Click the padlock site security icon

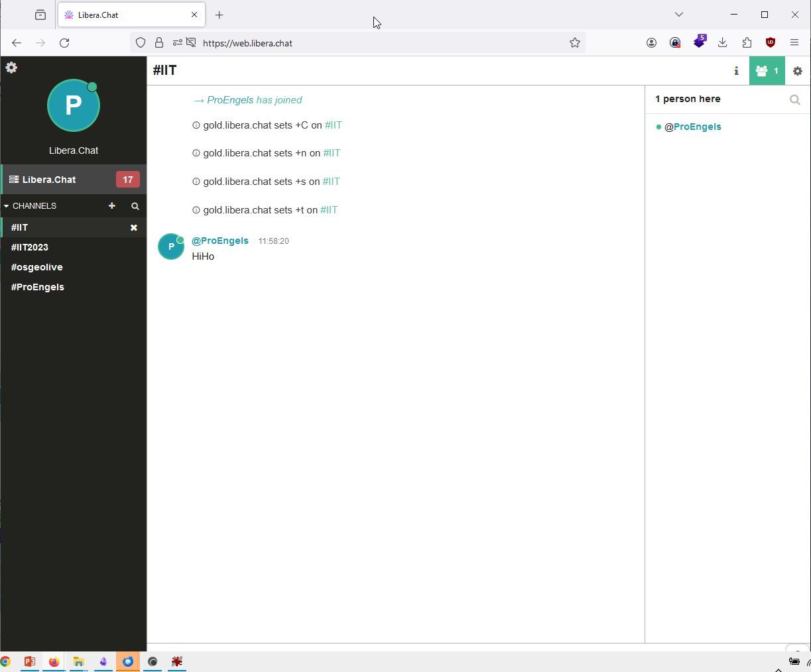(159, 43)
